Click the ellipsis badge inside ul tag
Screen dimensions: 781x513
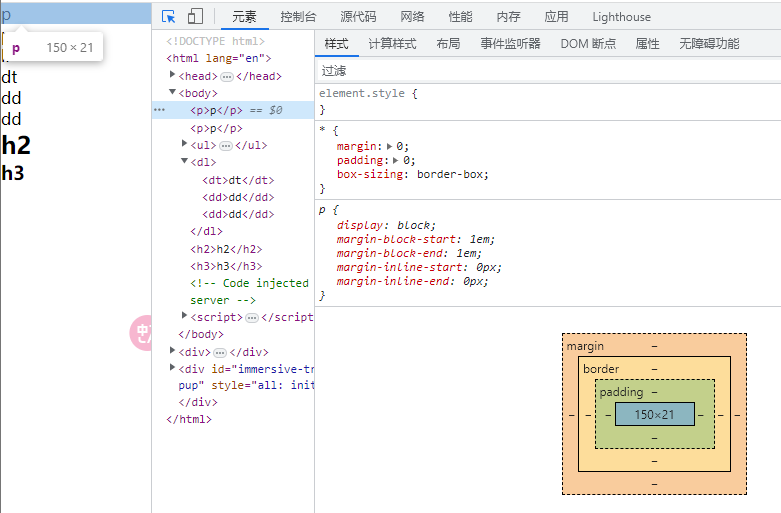[x=225, y=145]
